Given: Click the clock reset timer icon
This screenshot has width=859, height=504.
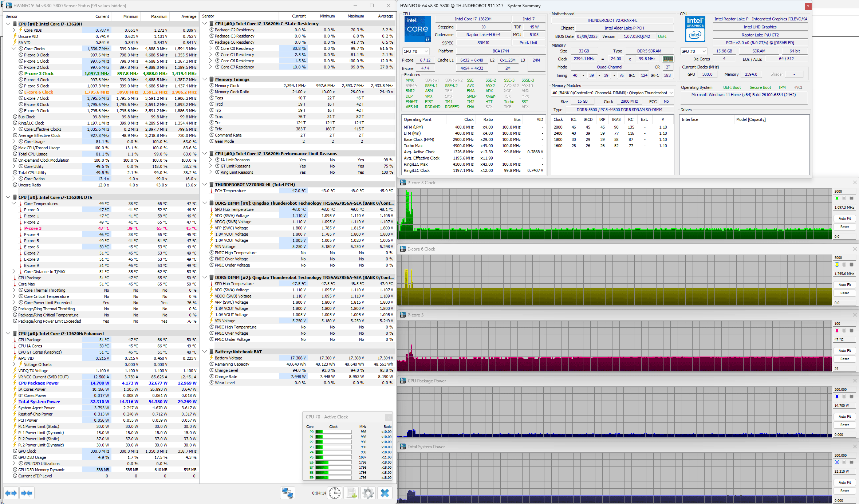Looking at the screenshot, I should tap(335, 493).
